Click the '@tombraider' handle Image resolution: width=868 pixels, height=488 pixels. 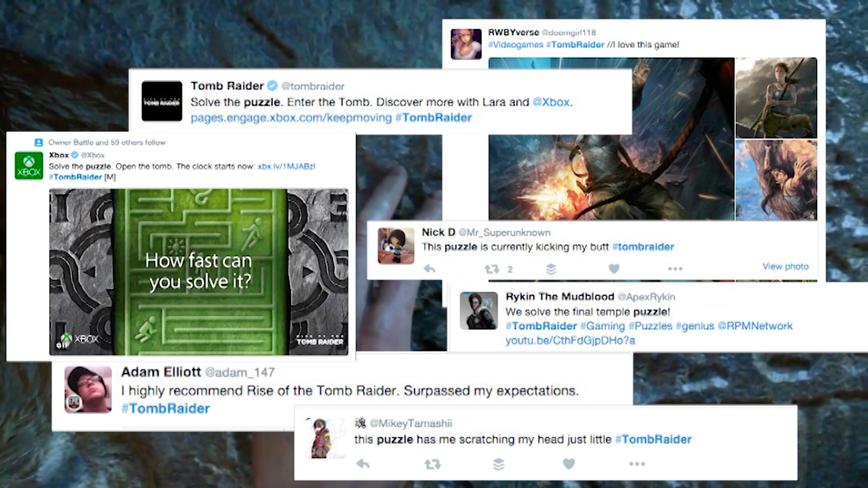(313, 86)
